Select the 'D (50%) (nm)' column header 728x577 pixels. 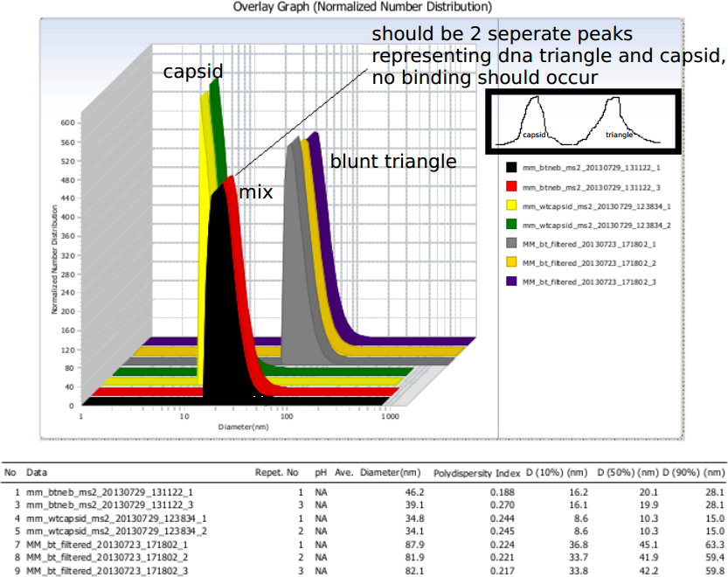point(626,472)
